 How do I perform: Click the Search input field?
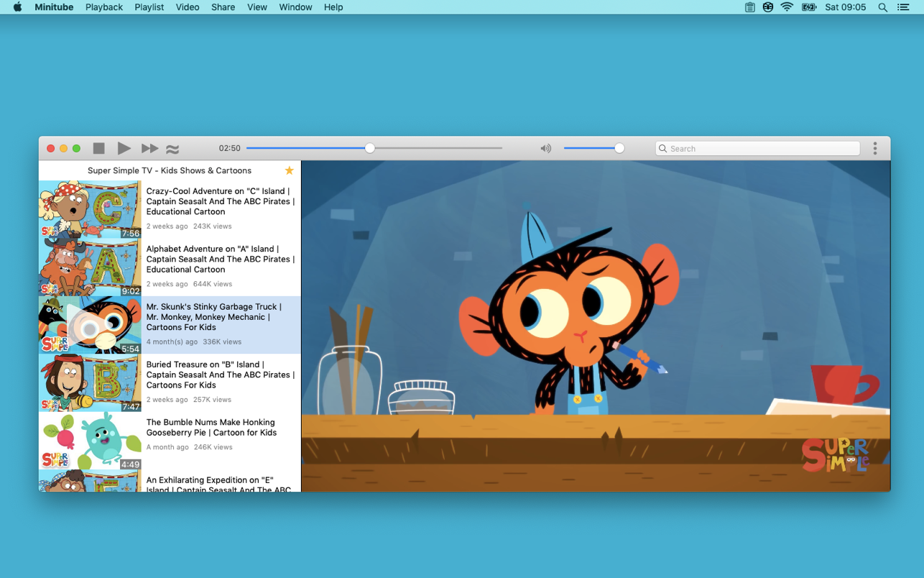tap(758, 148)
